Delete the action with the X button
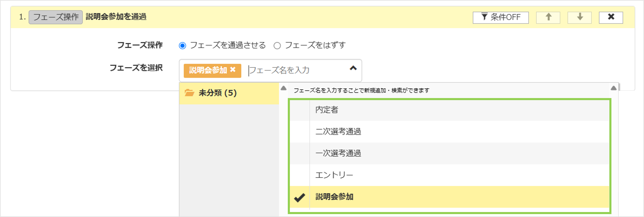 click(611, 18)
